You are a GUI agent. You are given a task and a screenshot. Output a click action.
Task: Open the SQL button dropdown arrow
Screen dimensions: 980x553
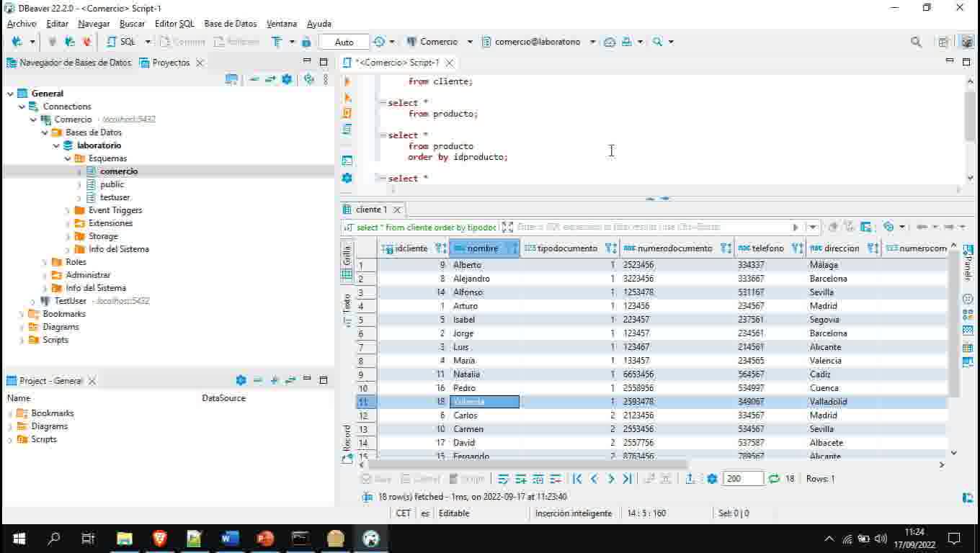[x=148, y=42]
